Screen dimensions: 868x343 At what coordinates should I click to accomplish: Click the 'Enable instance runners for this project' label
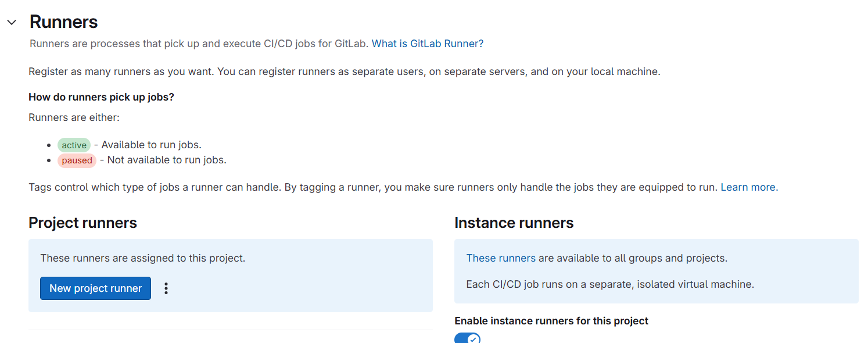(x=551, y=321)
